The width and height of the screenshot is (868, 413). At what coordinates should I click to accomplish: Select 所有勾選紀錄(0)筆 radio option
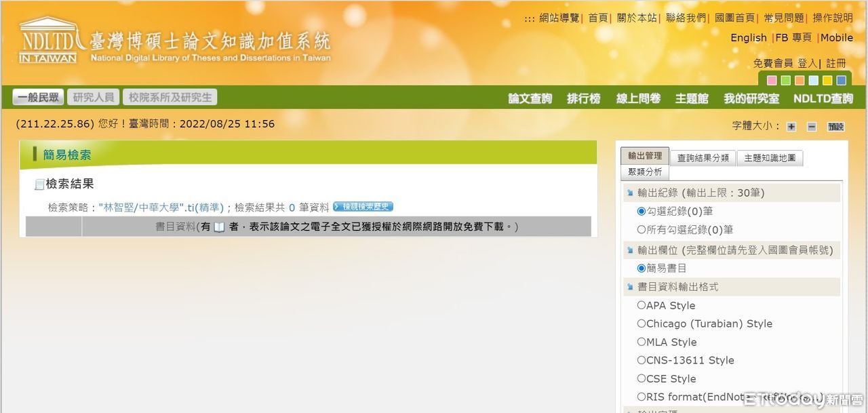coord(642,229)
